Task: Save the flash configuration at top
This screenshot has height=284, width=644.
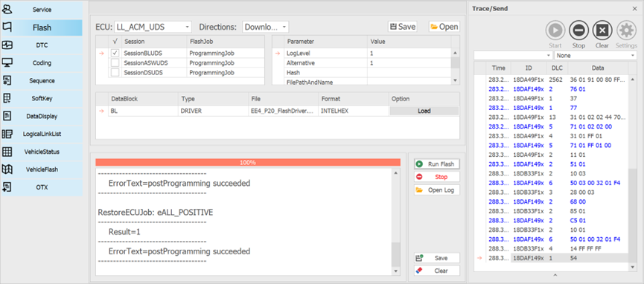Action: 403,27
